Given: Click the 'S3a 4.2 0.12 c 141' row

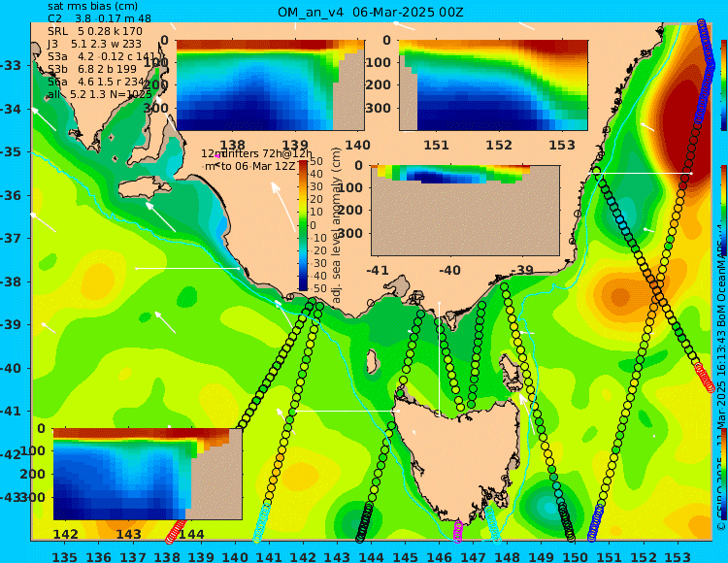Looking at the screenshot, I should pyautogui.click(x=101, y=56).
